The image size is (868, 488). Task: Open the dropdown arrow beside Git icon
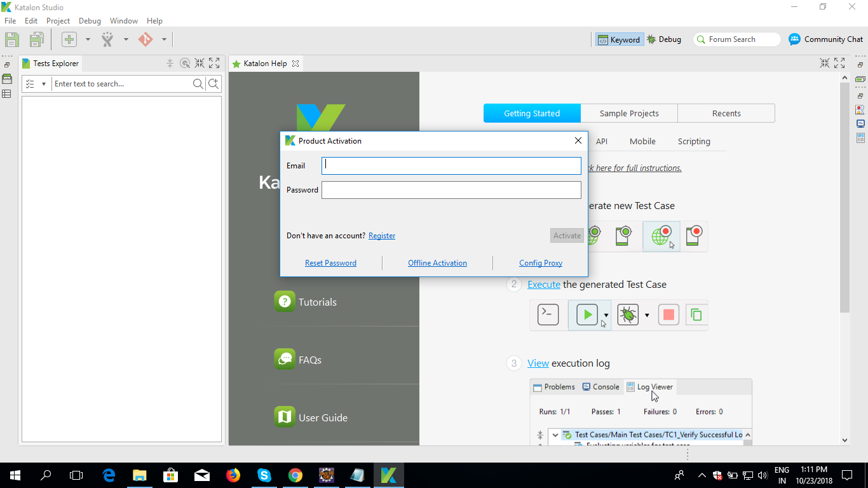[164, 39]
